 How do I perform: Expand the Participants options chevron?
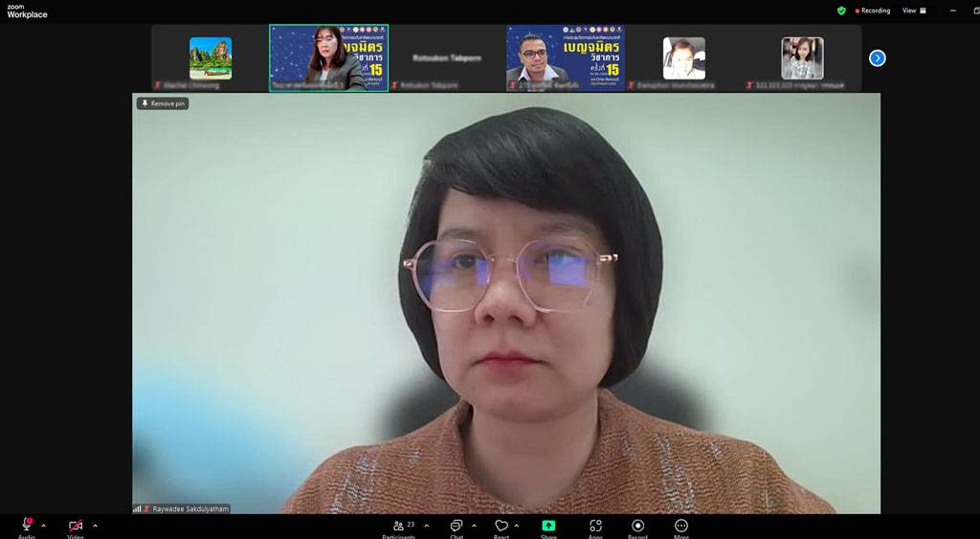pos(427,526)
